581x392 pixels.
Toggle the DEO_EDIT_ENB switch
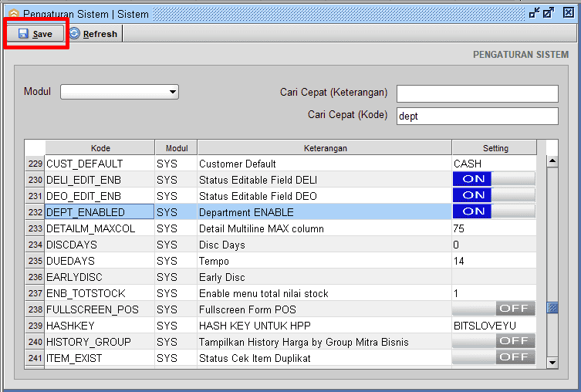(494, 195)
